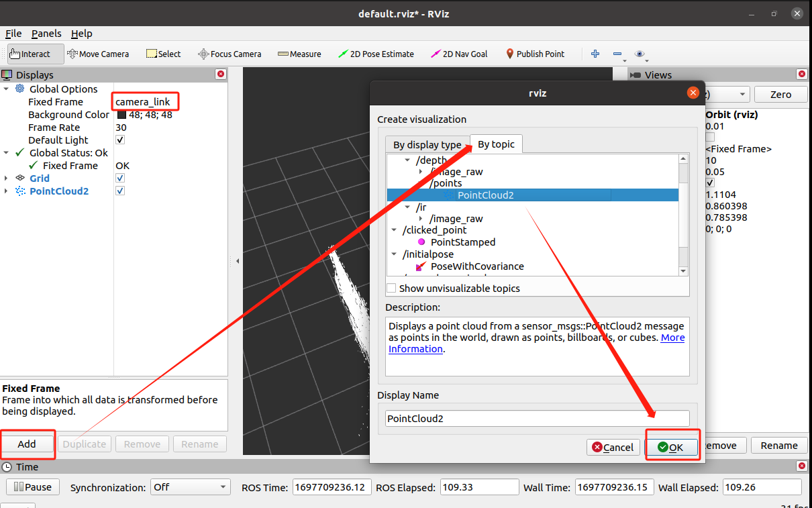Expand the Grid display entry
812x508 pixels.
[x=6, y=179]
